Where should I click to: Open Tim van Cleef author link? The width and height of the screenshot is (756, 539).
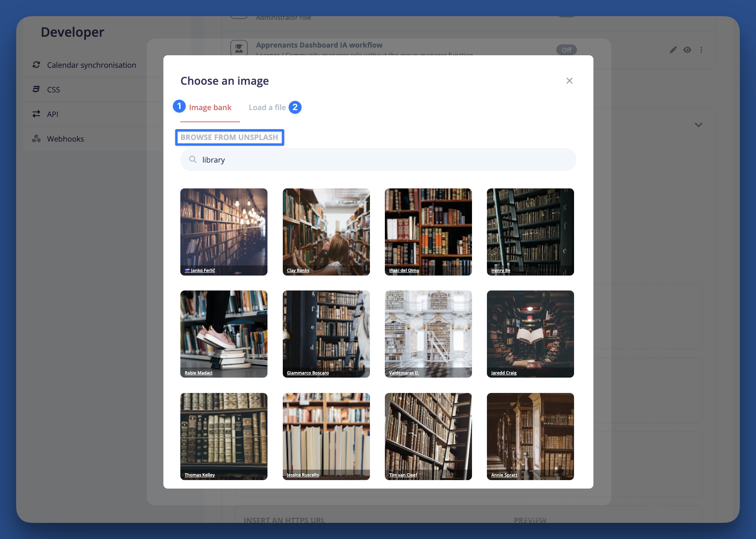403,475
